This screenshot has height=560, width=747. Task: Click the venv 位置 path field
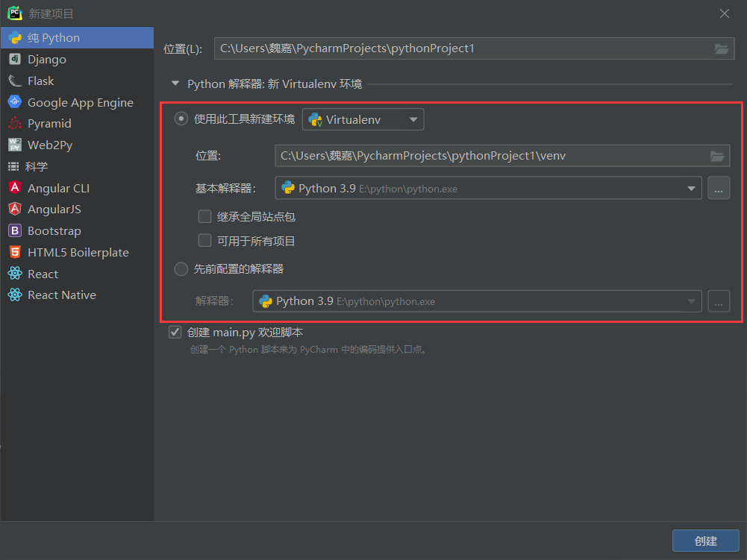[502, 156]
